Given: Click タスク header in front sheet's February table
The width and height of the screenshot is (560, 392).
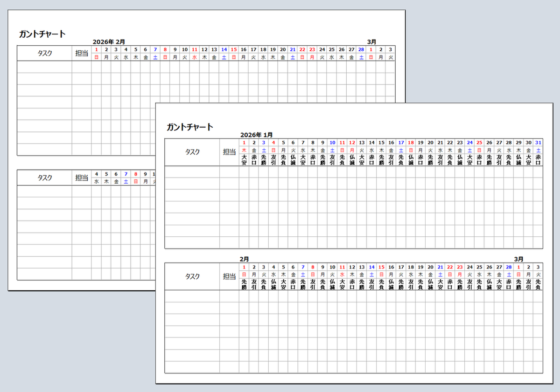Looking at the screenshot, I should click(192, 276).
